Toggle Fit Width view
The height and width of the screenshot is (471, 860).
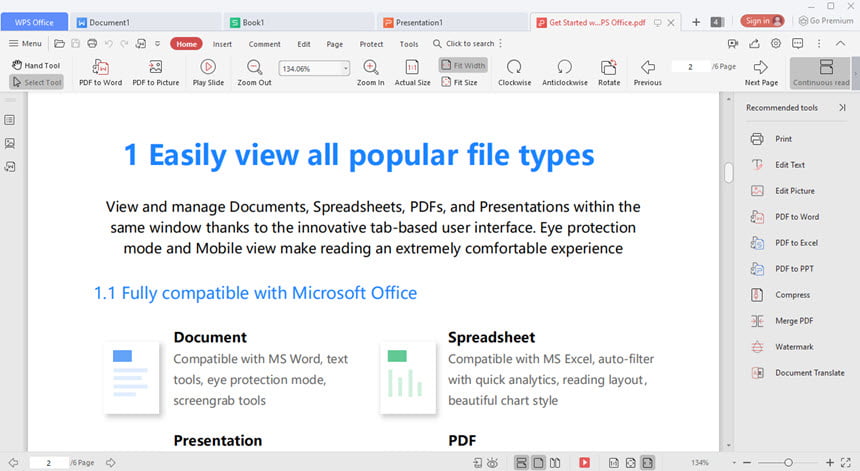pos(463,65)
